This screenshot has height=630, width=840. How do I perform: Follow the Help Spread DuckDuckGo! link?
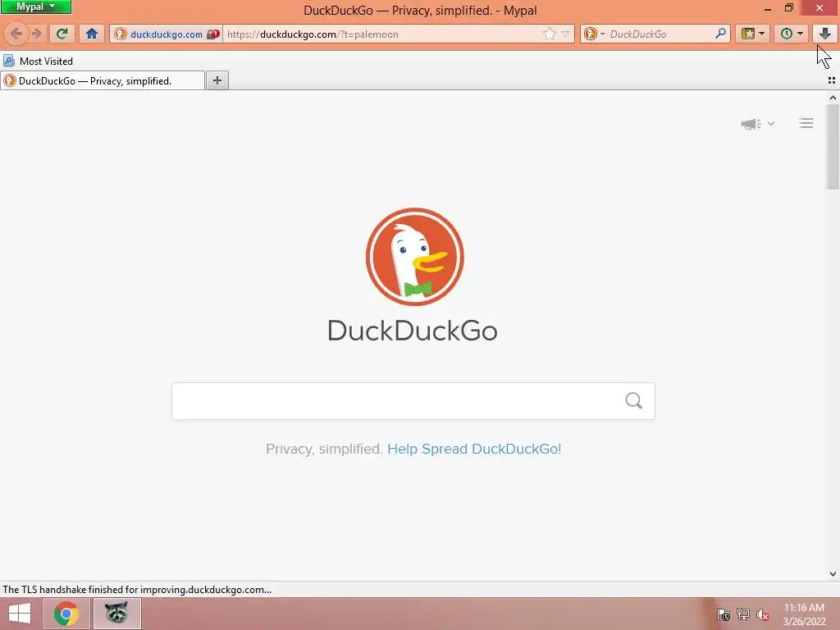pos(474,449)
